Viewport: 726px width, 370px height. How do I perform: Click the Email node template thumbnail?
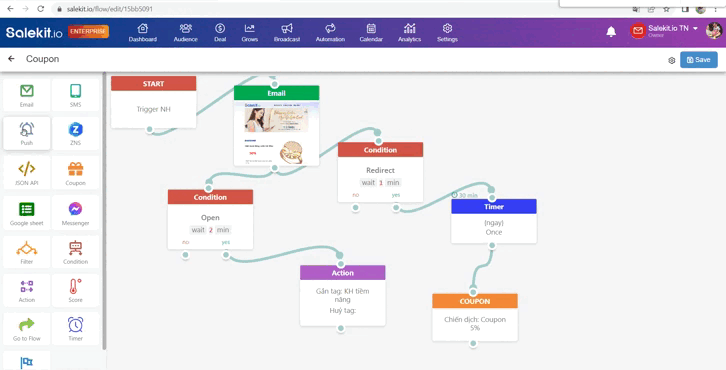tap(276, 132)
